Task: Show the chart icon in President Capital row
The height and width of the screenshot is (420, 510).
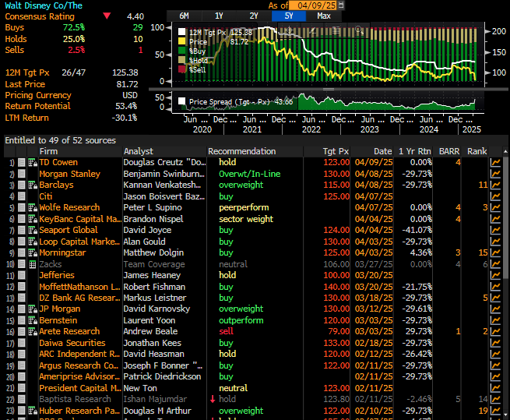Action: (495, 388)
